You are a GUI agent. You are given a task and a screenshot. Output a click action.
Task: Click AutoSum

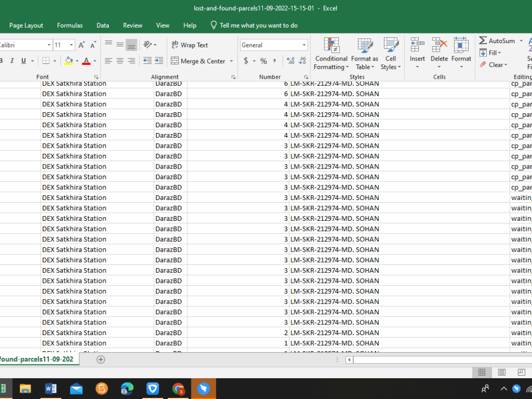pos(497,41)
